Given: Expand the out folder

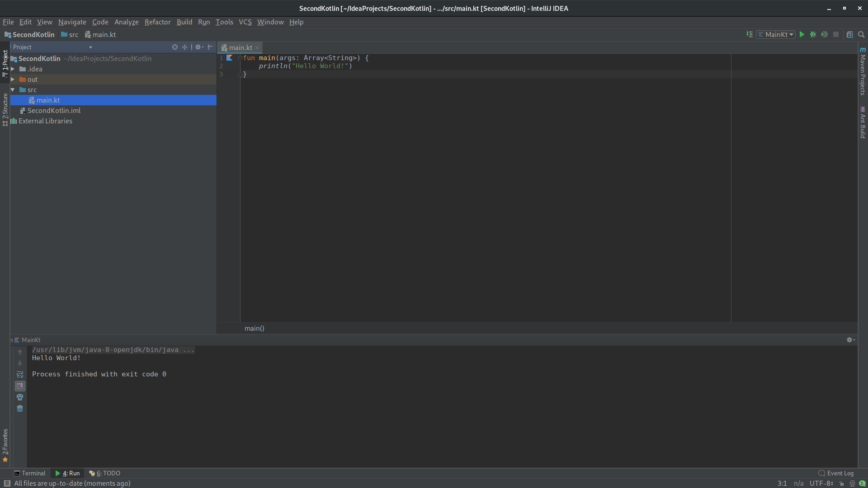Looking at the screenshot, I should click(x=13, y=80).
